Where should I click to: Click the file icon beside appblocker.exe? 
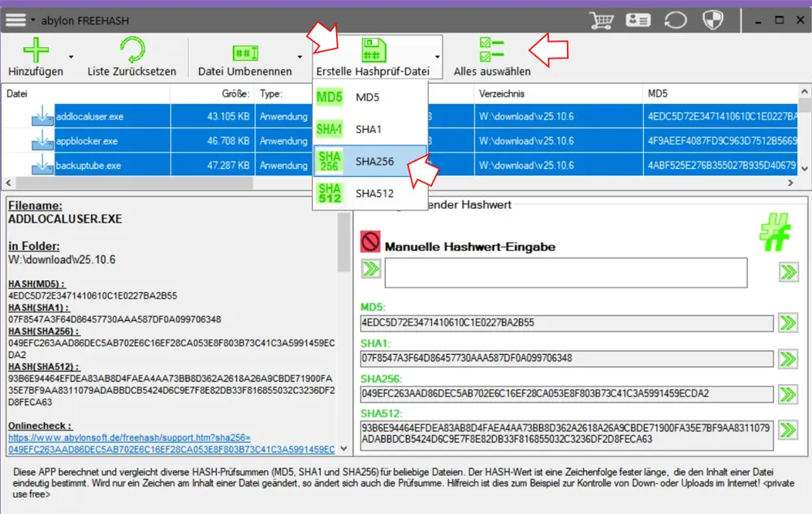coord(42,140)
